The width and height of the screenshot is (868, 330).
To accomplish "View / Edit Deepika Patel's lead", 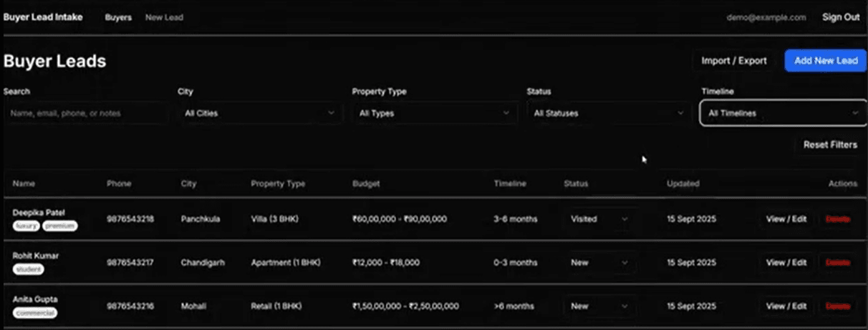I will tap(786, 219).
